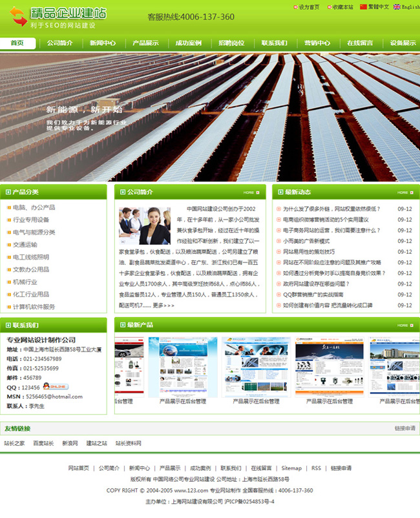420x518 pixels.
Task: Click hotline text 客服热线:4006-137-360
Action: pyautogui.click(x=191, y=17)
